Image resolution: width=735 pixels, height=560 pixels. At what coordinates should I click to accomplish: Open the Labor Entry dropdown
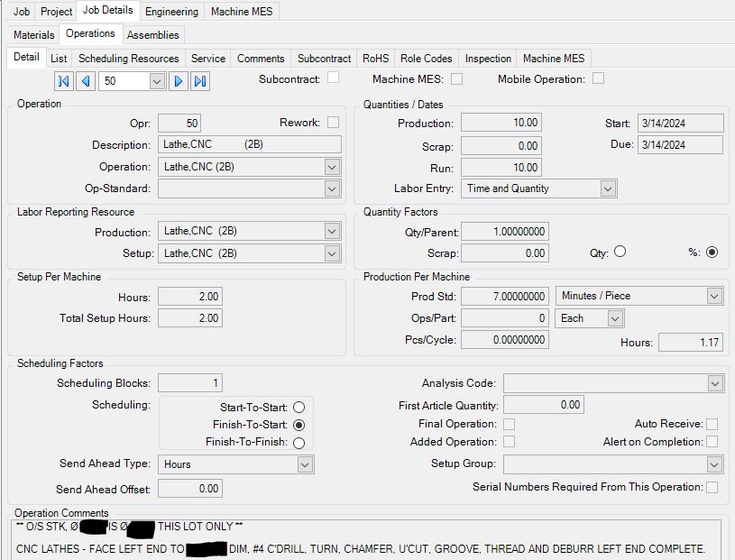pos(608,188)
